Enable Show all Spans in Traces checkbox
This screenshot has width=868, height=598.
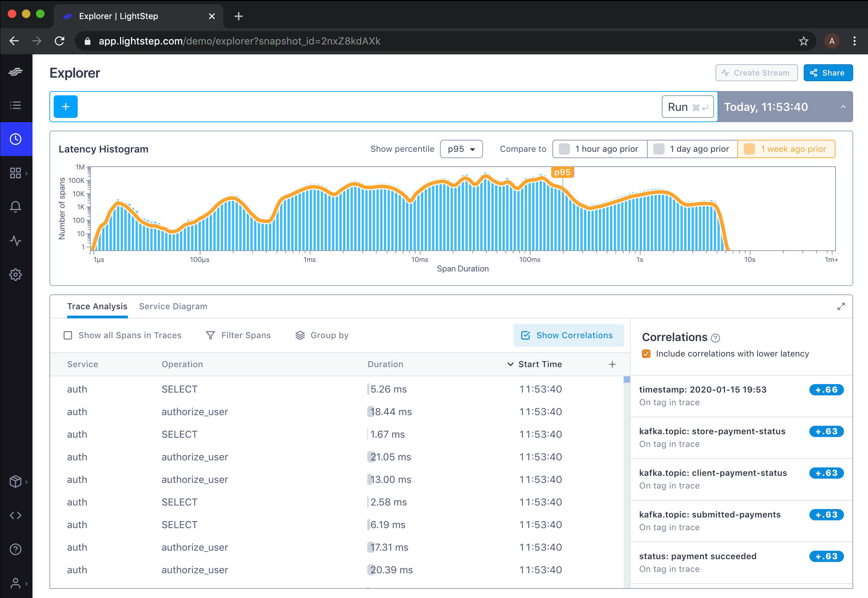pyautogui.click(x=68, y=335)
